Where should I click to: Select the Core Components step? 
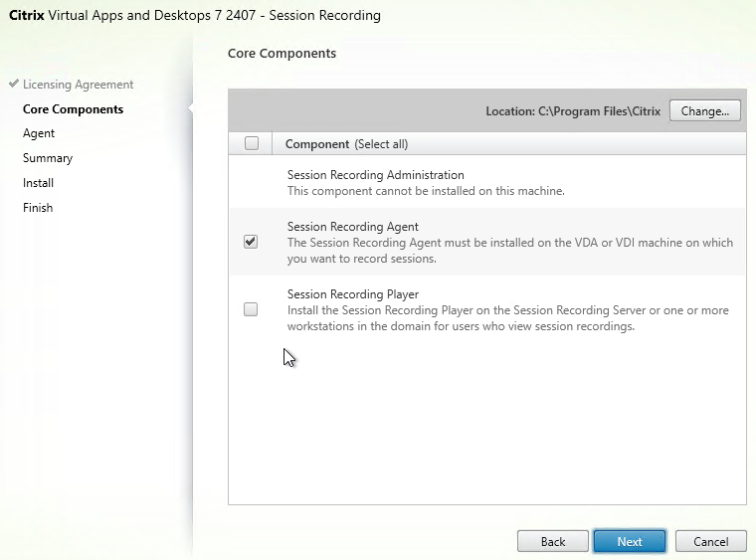(74, 109)
